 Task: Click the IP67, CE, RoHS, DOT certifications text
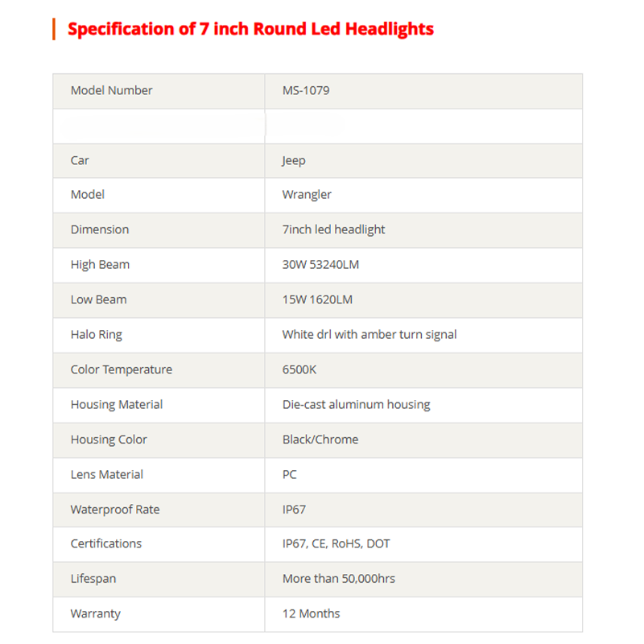(336, 544)
